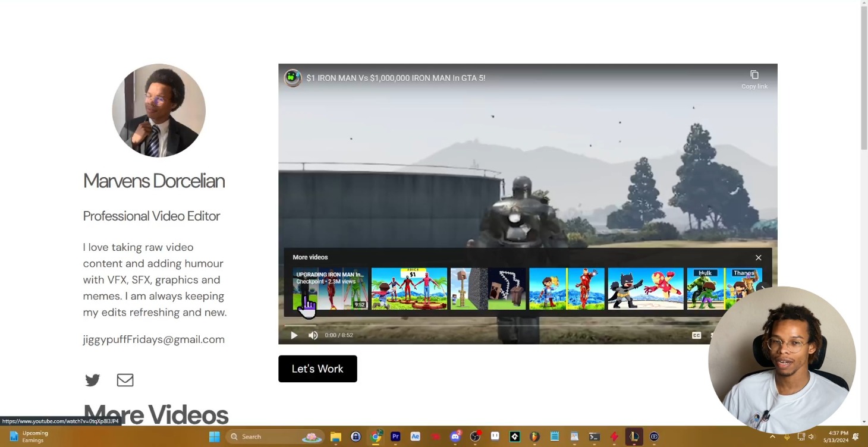Open File Explorer from taskbar

(x=336, y=436)
